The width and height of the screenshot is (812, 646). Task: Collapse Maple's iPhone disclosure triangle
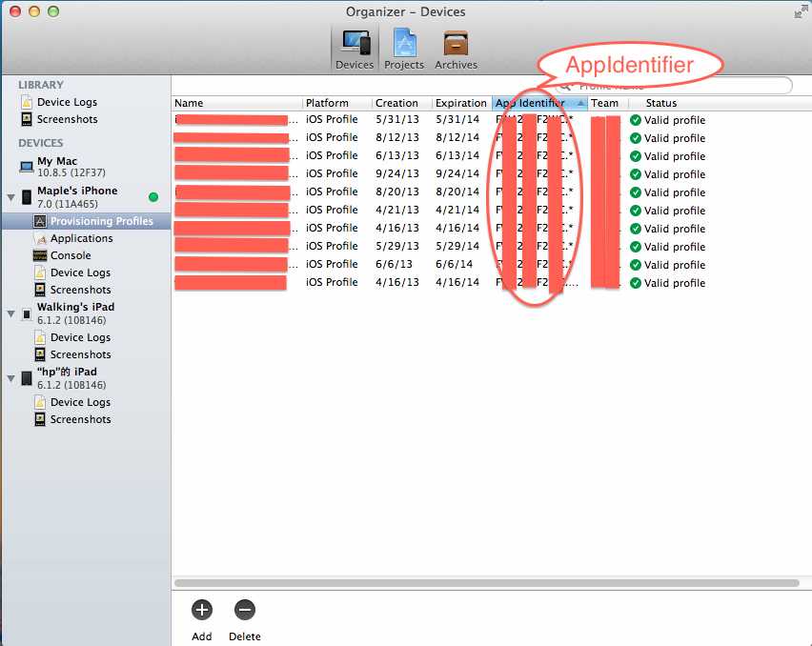10,197
